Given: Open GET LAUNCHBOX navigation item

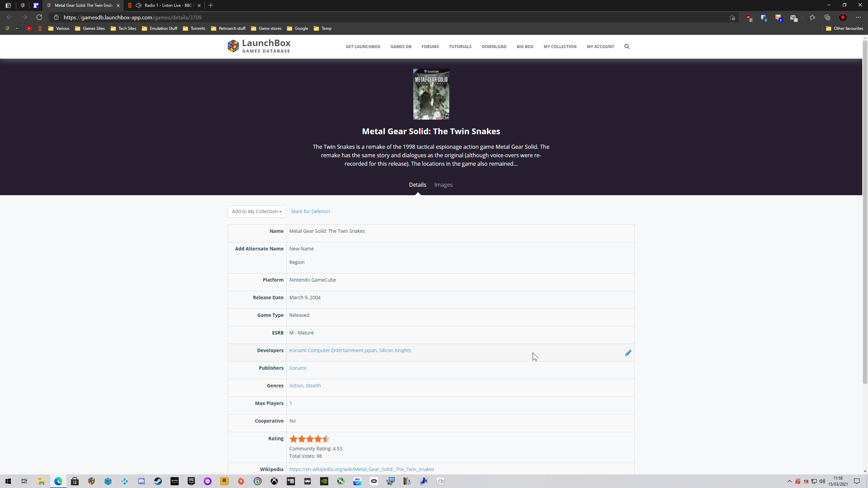Looking at the screenshot, I should pos(363,47).
